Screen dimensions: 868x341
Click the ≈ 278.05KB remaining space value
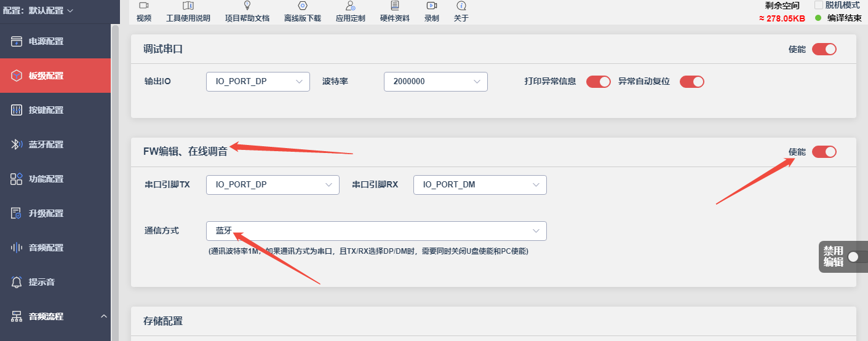tap(782, 18)
